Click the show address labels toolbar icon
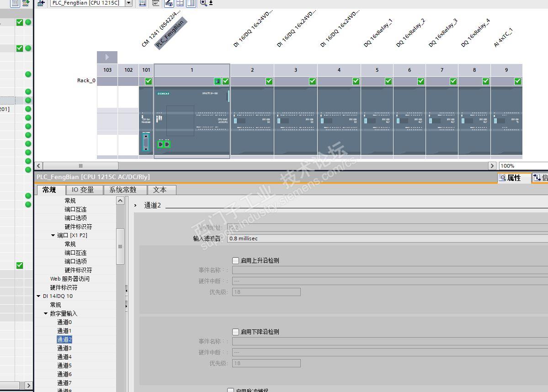Image resolution: width=548 pixels, height=392 pixels. tap(143, 3)
